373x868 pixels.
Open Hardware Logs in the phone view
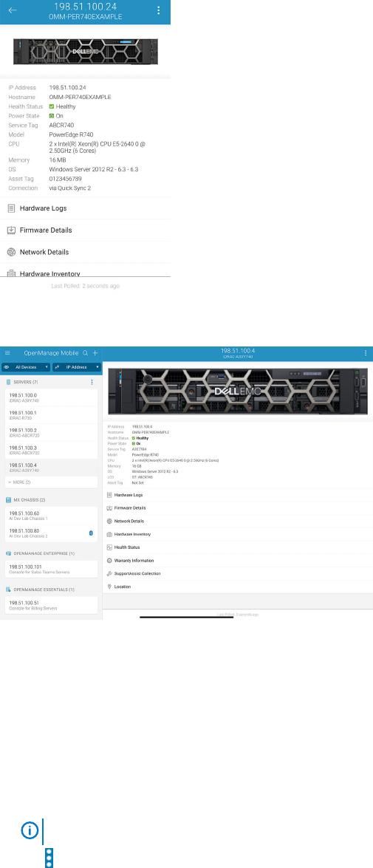(x=85, y=208)
